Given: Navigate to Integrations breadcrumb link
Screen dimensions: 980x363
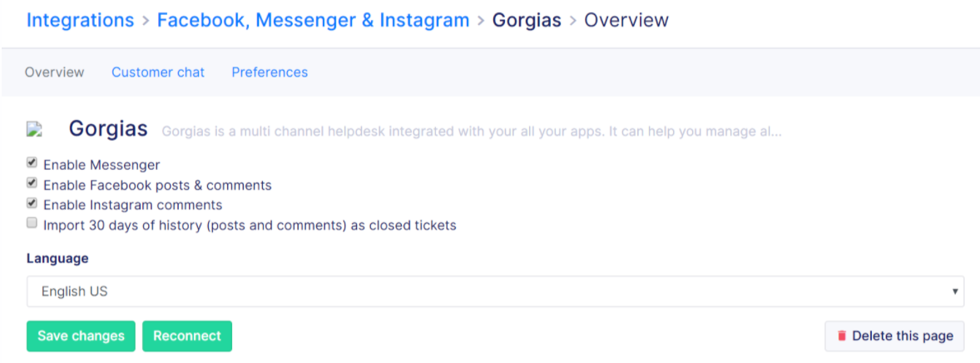Looking at the screenshot, I should click(x=80, y=20).
